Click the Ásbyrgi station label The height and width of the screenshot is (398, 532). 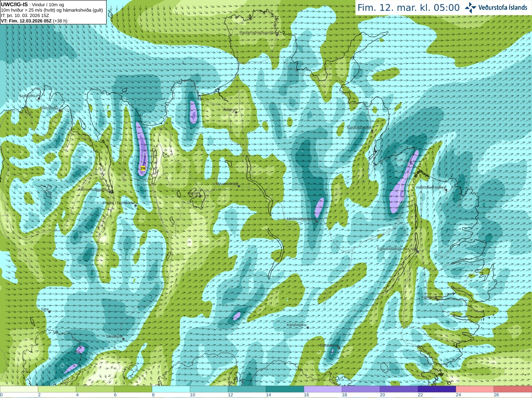click(229, 110)
